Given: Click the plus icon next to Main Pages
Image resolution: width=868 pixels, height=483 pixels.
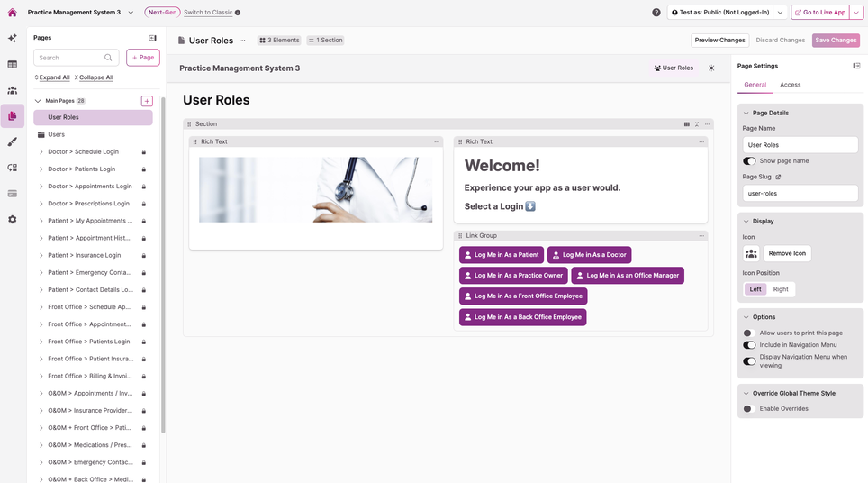Looking at the screenshot, I should pos(147,101).
